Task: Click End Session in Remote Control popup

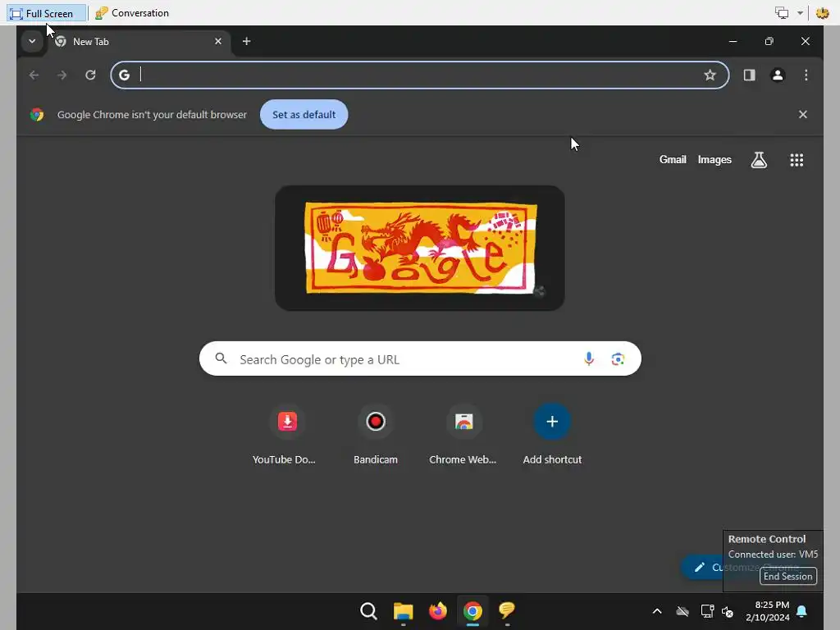Action: [x=788, y=577]
